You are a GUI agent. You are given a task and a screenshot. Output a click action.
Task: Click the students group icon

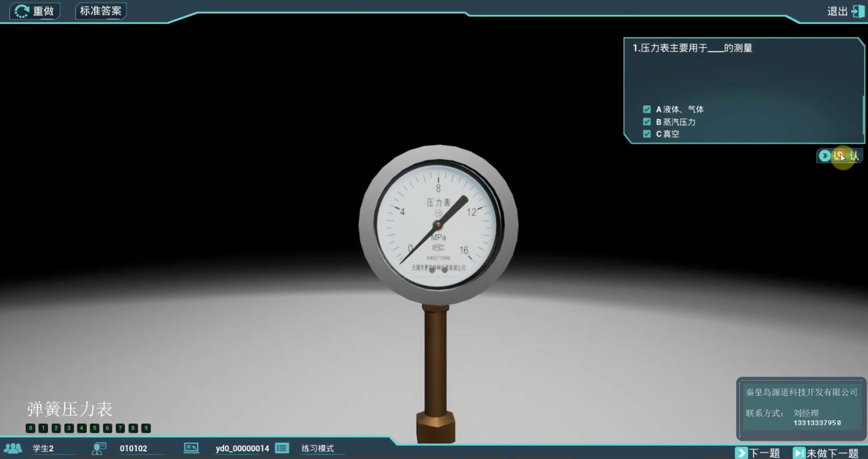pyautogui.click(x=13, y=448)
